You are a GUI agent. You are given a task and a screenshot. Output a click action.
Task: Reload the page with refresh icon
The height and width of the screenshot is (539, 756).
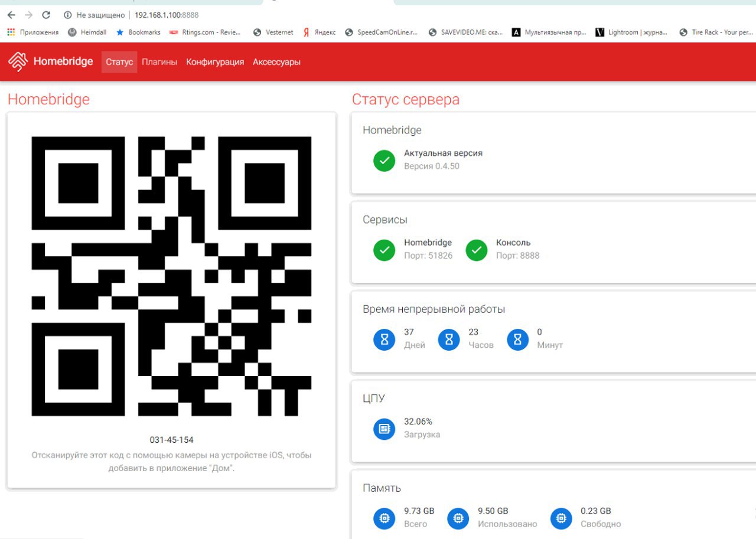[x=46, y=15]
